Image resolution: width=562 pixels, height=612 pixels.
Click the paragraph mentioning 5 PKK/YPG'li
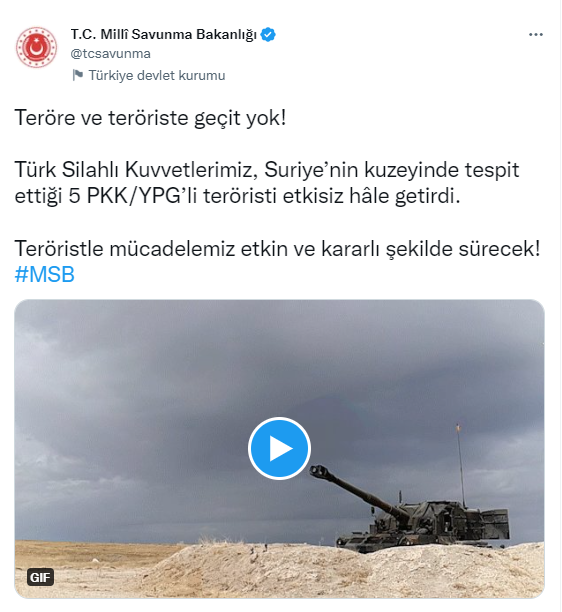coord(267,183)
